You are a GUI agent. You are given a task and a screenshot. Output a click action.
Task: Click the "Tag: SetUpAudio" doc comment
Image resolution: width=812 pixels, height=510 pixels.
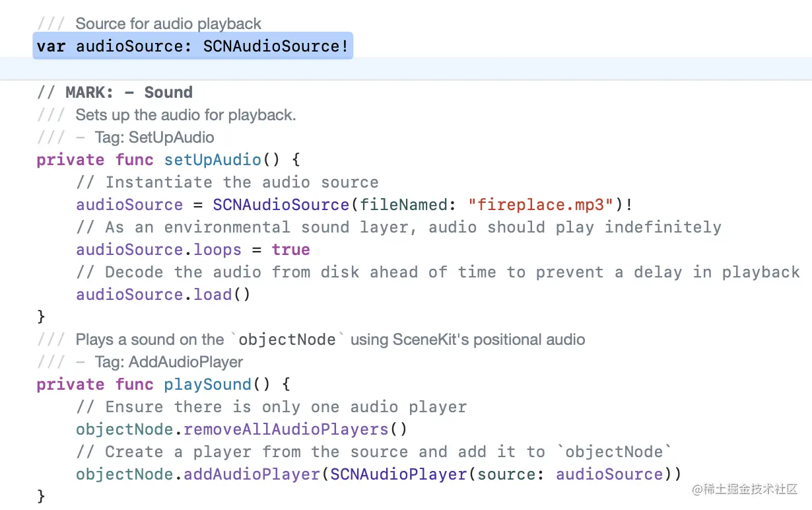click(x=154, y=137)
